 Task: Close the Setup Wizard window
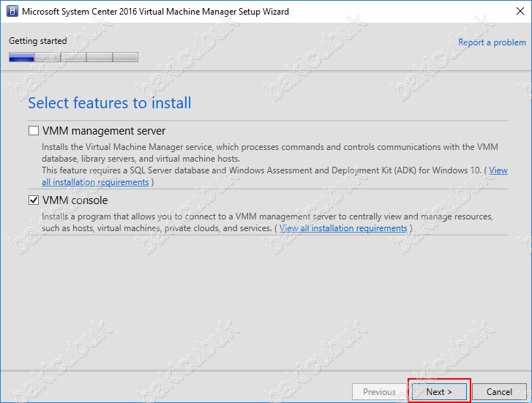click(520, 11)
